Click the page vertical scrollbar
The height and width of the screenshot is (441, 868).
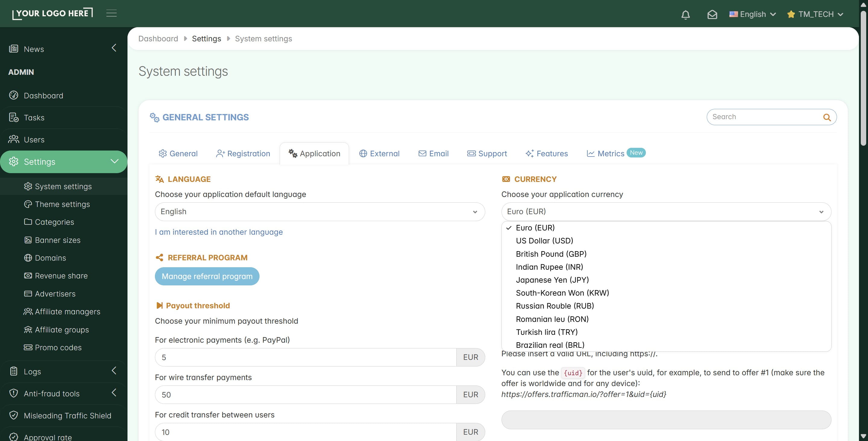click(x=863, y=78)
